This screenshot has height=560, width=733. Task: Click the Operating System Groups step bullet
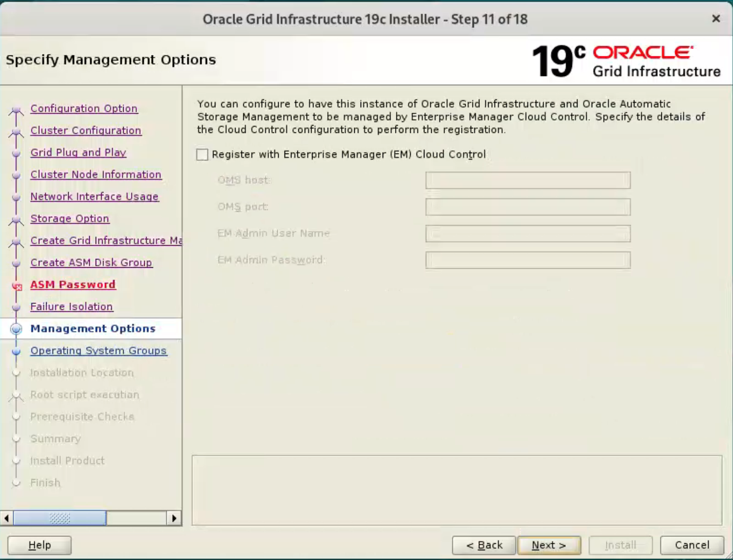click(x=16, y=352)
